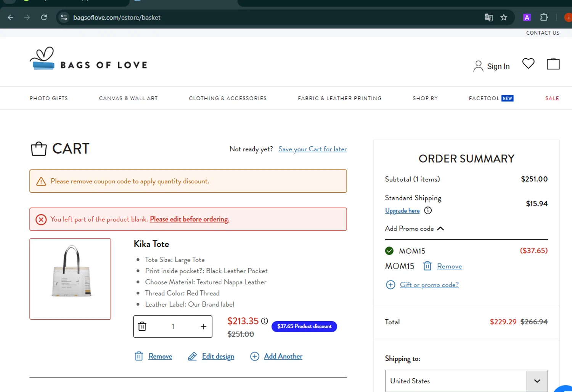This screenshot has width=572, height=392.
Task: Open the Contact Us page
Action: pos(543,33)
